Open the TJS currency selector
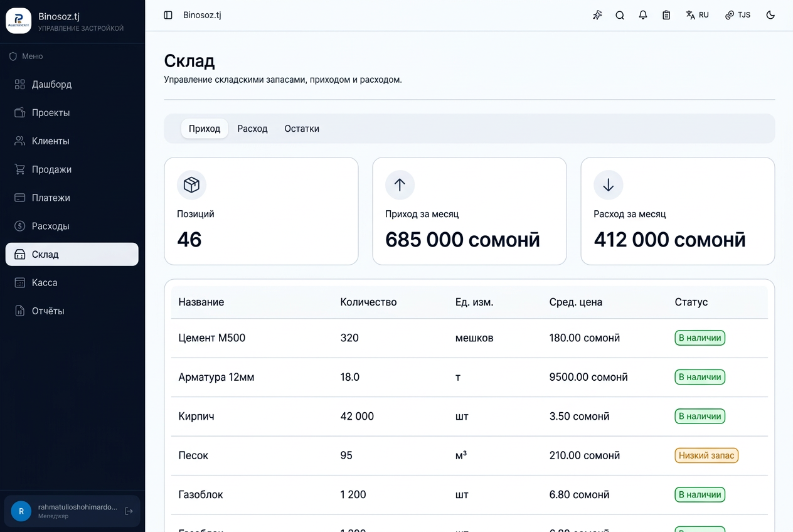This screenshot has height=532, width=793. [738, 15]
